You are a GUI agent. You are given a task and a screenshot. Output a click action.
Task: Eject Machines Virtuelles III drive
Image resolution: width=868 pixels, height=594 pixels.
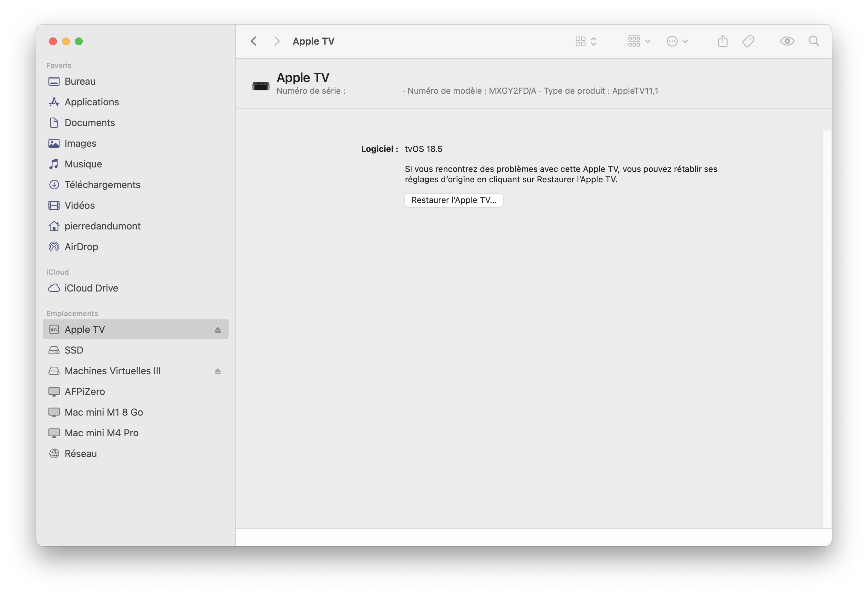[x=218, y=371]
